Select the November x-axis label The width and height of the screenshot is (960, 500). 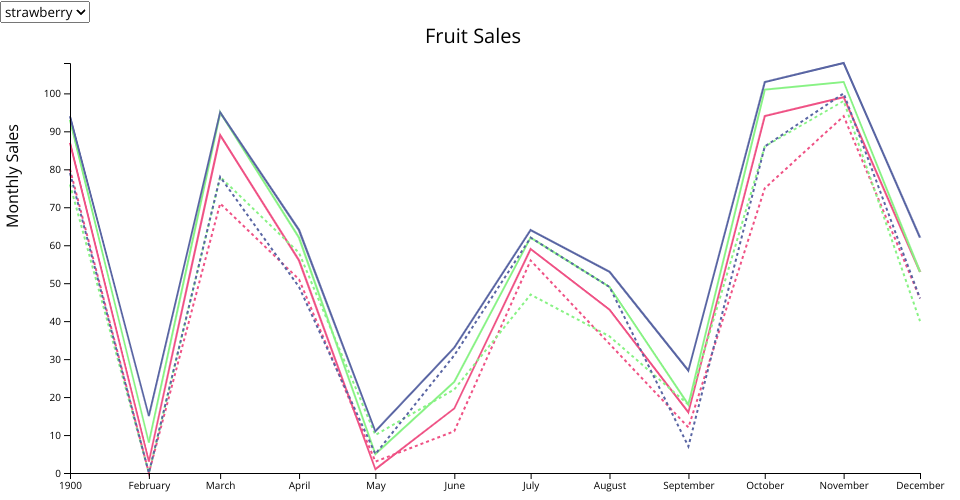(x=842, y=486)
